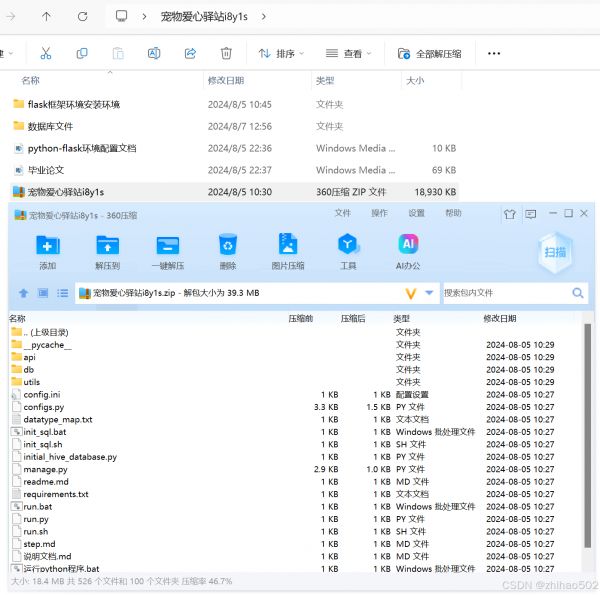The width and height of the screenshot is (600, 595).
Task: Click the PC monitor icon in address bar
Action: tap(121, 16)
